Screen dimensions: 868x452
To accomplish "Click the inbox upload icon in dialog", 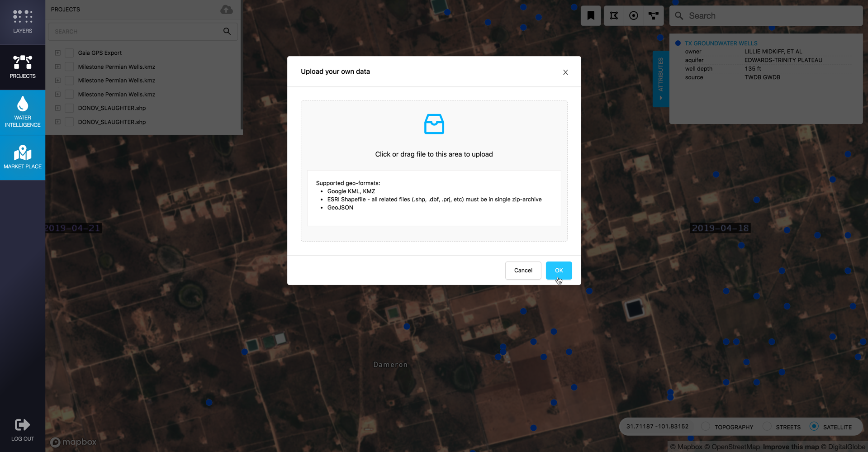I will click(x=434, y=124).
